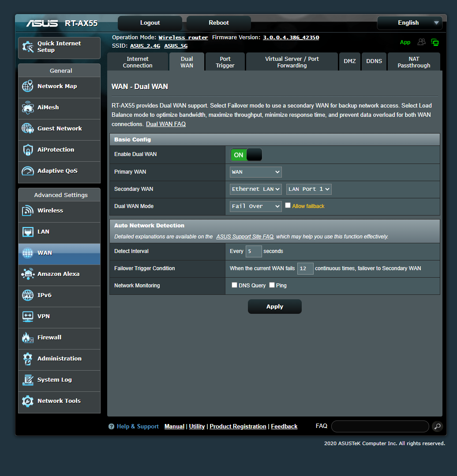Click the Detect Interval seconds field

[x=254, y=251]
